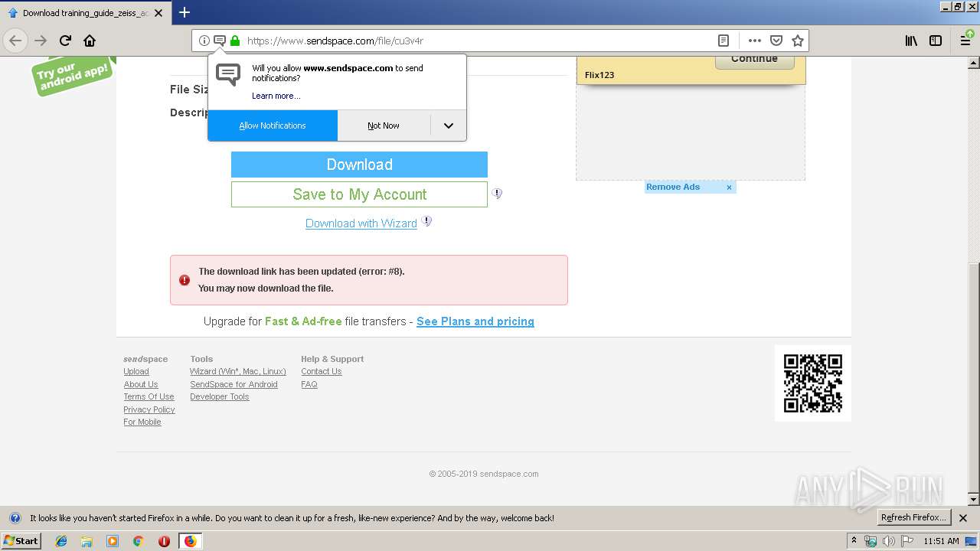Open See Plans and pricing link

(x=475, y=321)
